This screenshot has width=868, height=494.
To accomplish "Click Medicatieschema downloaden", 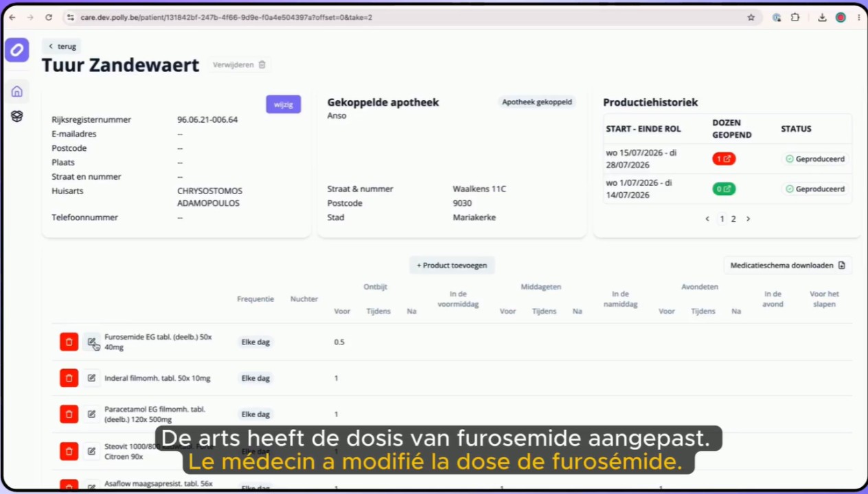I will [788, 266].
